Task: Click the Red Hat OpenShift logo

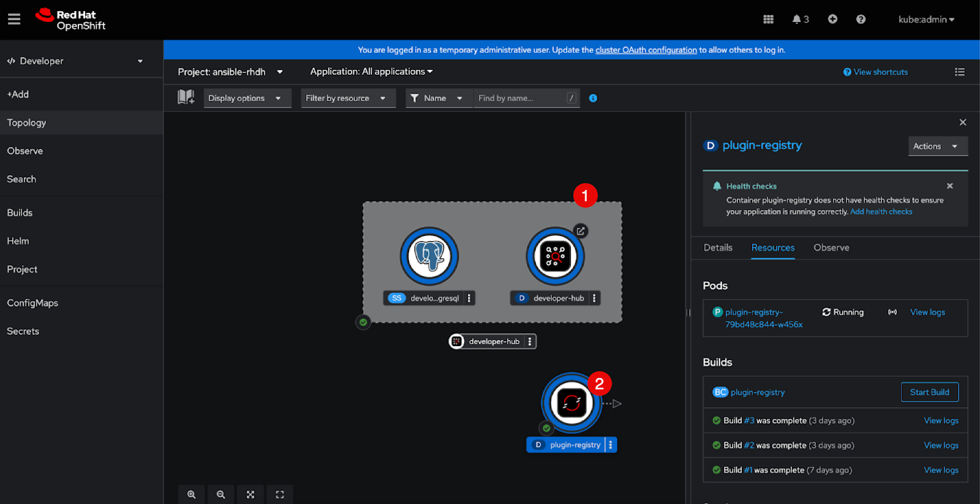Action: [70, 20]
